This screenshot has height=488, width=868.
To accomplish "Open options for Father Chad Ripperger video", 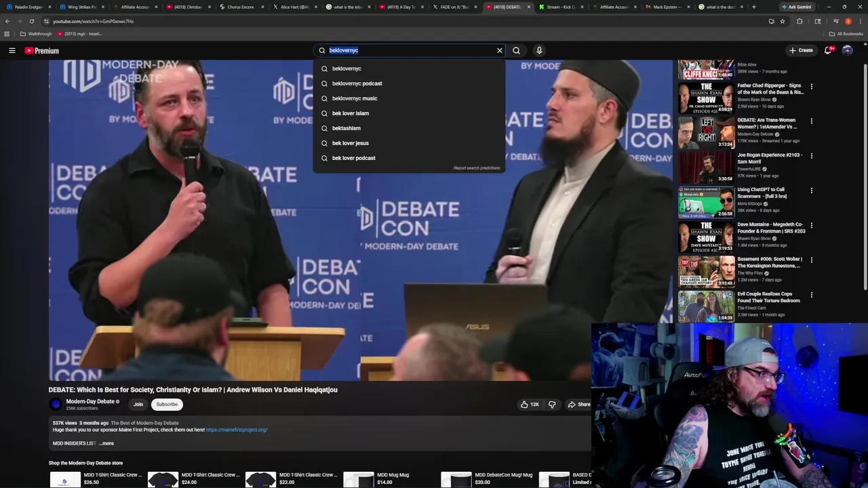I will click(811, 87).
